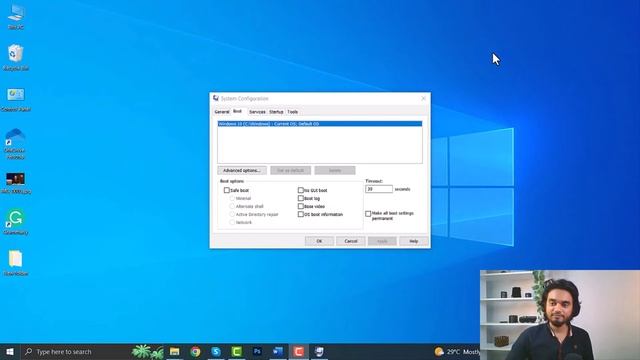
Task: Select the video file icon on desktop
Action: pos(16,182)
